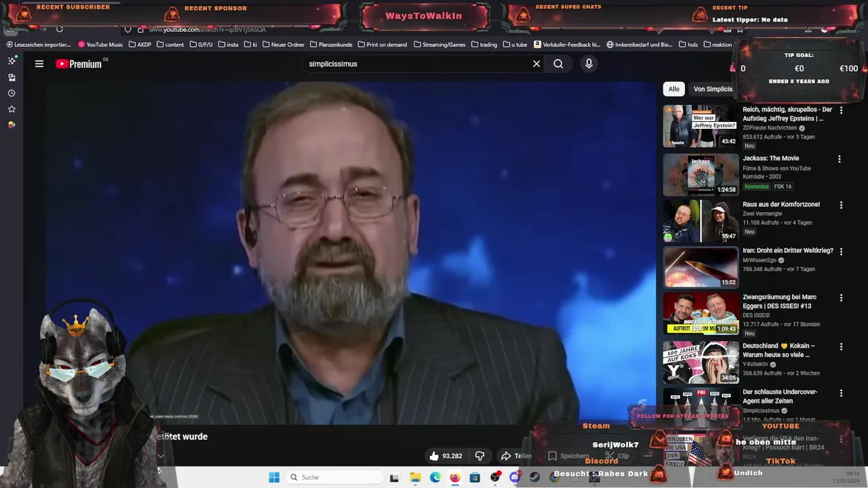868x488 pixels.
Task: Open options menu for Iran Weltkrieg video
Action: pos(841,251)
